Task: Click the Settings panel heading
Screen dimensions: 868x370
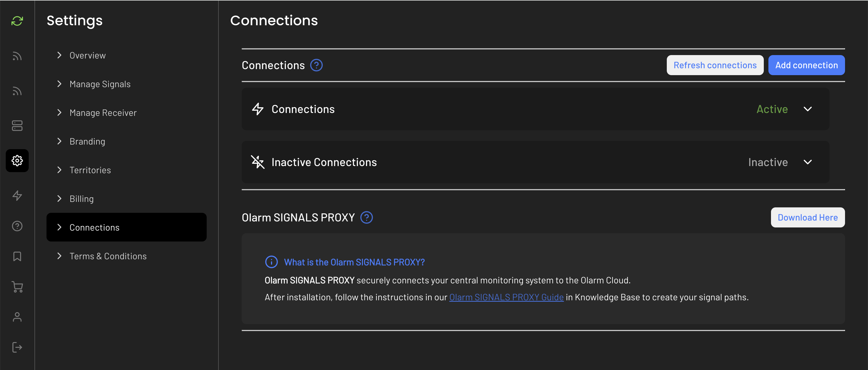Action: [x=74, y=21]
